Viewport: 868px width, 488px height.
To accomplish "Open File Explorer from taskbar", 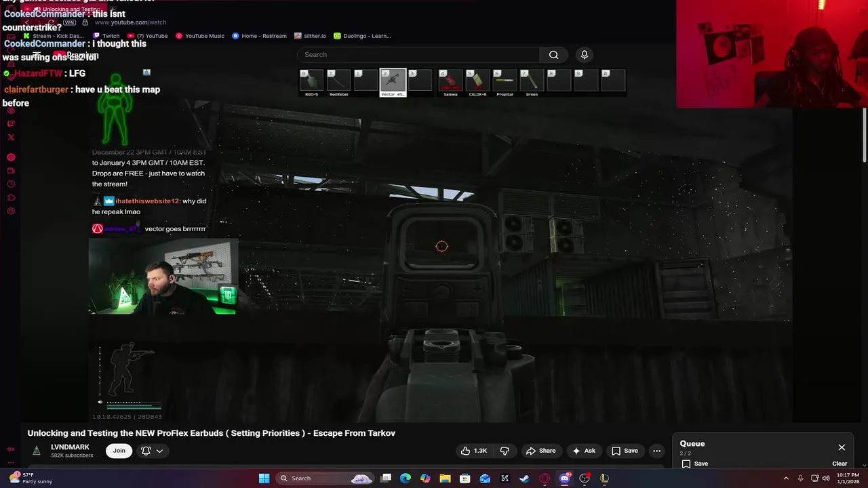I will (x=445, y=479).
